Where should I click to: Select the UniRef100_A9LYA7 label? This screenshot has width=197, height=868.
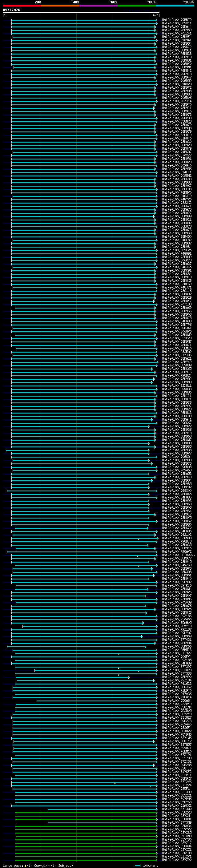(x=177, y=633)
